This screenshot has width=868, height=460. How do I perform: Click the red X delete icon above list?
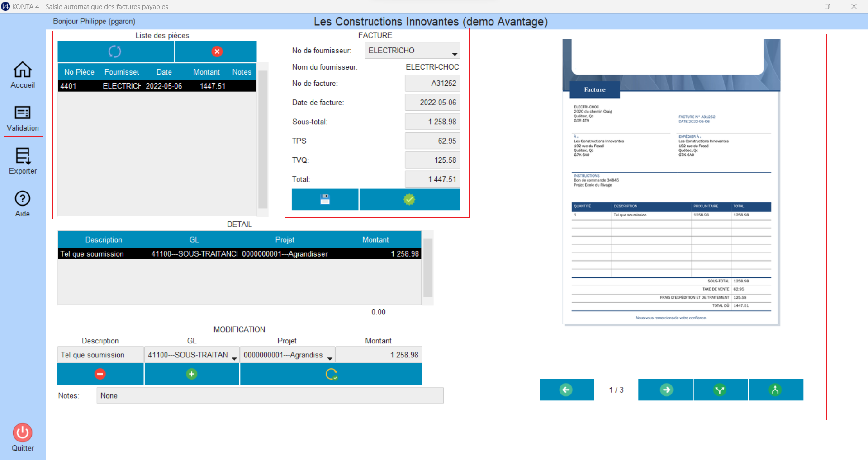coord(217,52)
